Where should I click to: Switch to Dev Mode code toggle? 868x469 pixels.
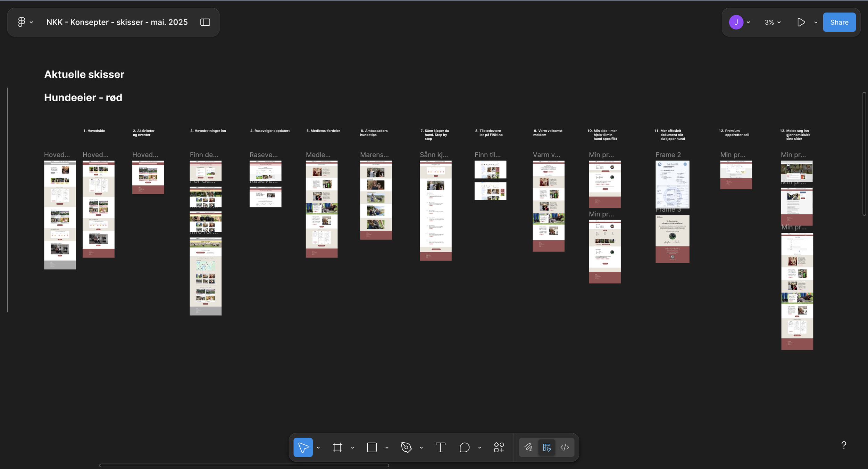(x=565, y=447)
